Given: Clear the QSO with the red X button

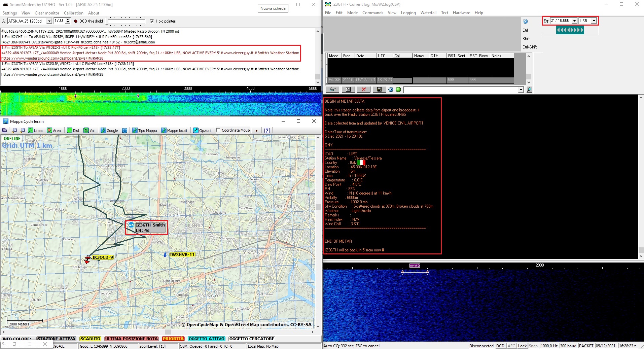Looking at the screenshot, I should [x=364, y=90].
